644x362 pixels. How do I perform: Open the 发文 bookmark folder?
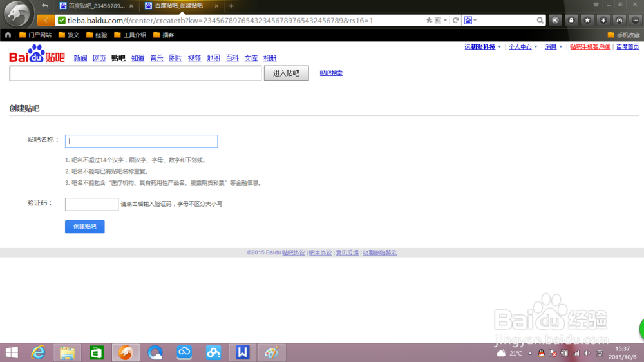click(69, 35)
